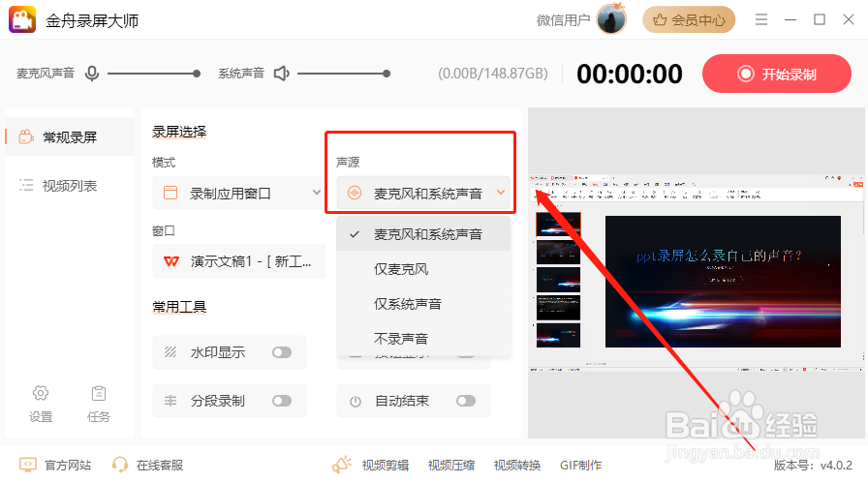Select 麦克风和系统声音 in the list

(423, 234)
